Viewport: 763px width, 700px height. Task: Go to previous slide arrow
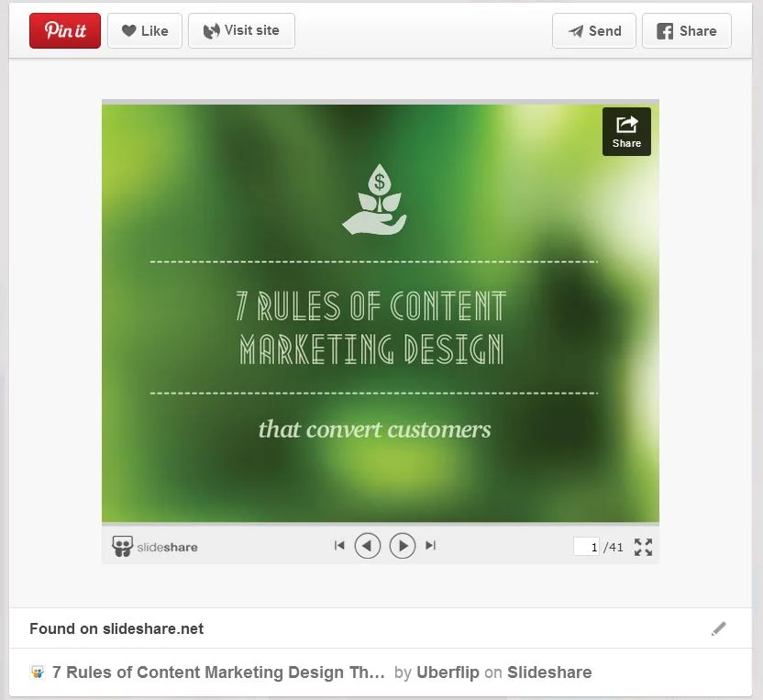(x=368, y=546)
